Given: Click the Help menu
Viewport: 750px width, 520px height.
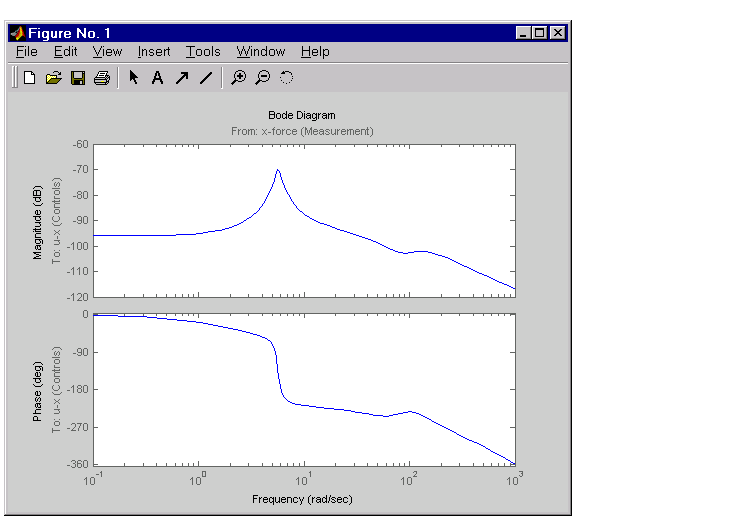Looking at the screenshot, I should [315, 51].
